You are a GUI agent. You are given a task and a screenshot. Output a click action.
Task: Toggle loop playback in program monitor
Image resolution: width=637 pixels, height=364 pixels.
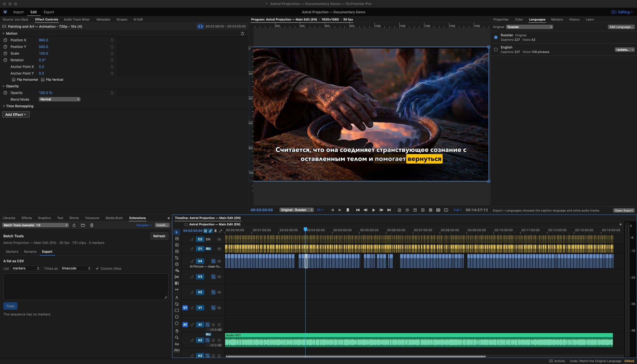point(407,210)
